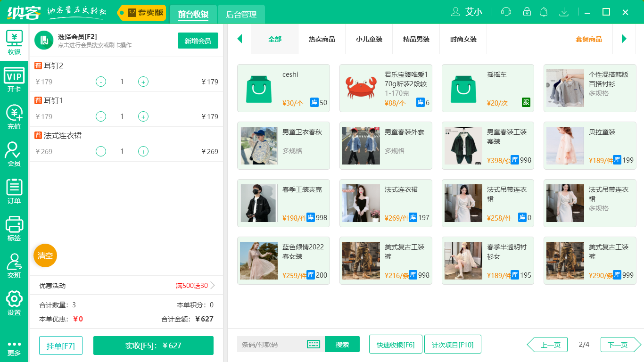Open the 开卡 VIP card panel
This screenshot has width=644, height=362.
click(x=14, y=80)
